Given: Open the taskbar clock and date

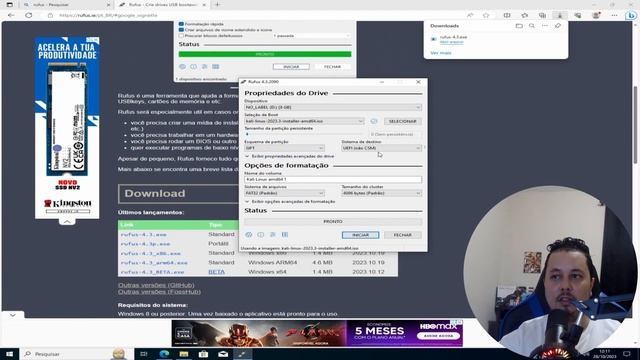Looking at the screenshot, I should coord(604,354).
